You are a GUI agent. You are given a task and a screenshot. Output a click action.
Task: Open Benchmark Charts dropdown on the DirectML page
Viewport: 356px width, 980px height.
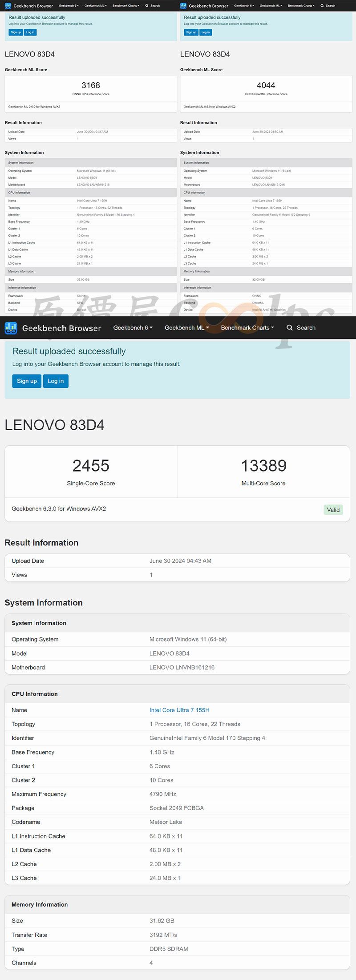click(x=301, y=6)
